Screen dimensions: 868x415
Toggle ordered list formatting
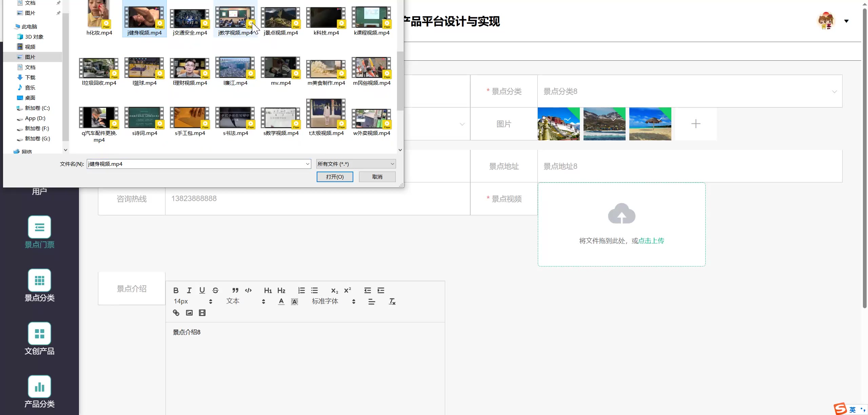(301, 291)
